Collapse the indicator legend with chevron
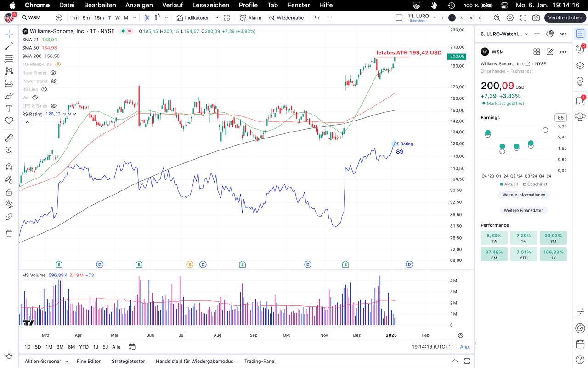The width and height of the screenshot is (588, 368). pyautogui.click(x=27, y=122)
